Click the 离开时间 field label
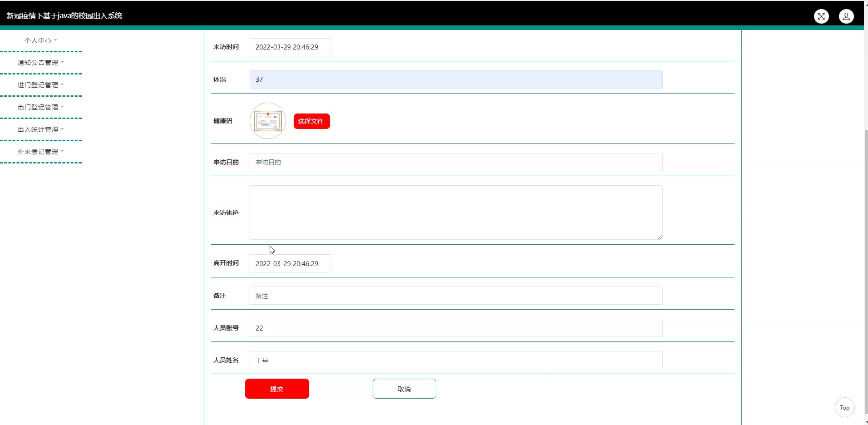The image size is (868, 425). (226, 263)
